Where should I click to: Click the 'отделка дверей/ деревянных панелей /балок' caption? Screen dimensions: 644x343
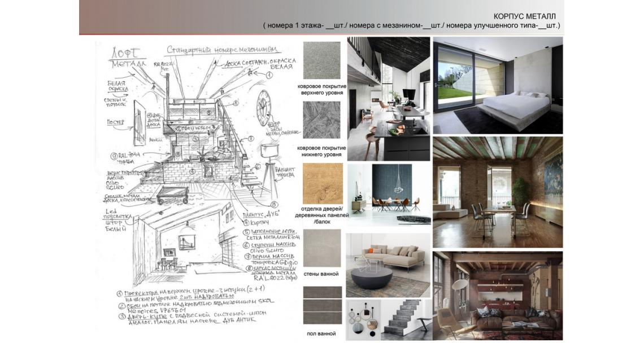click(322, 215)
